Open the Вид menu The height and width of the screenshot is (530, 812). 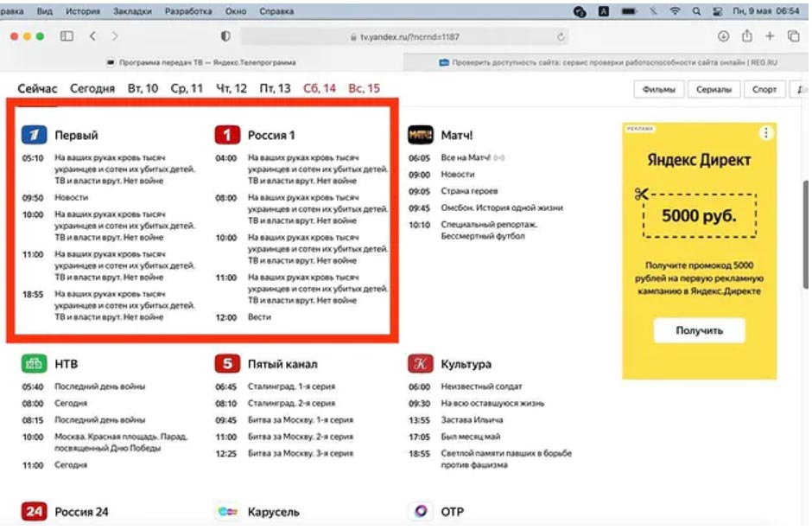point(45,11)
